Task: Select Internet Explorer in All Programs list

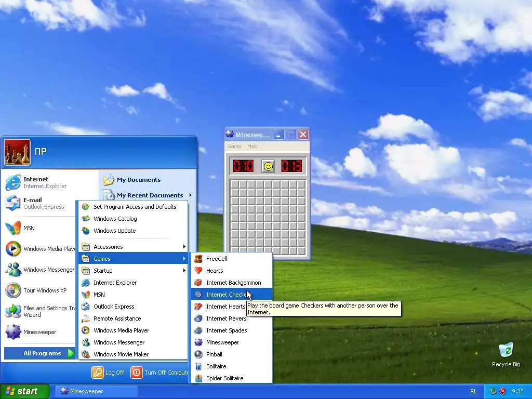Action: coord(133,283)
